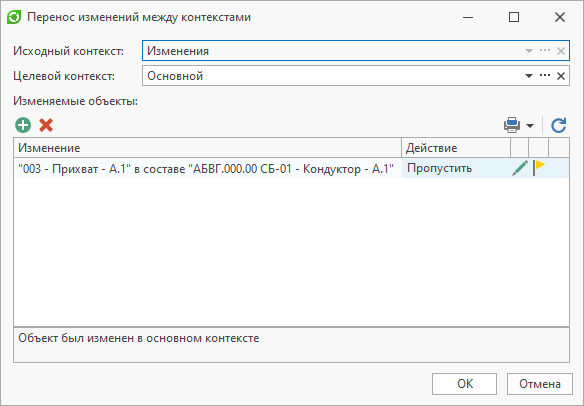Expand the Исходный контекст dropdown arrow
The image size is (584, 406).
click(529, 51)
